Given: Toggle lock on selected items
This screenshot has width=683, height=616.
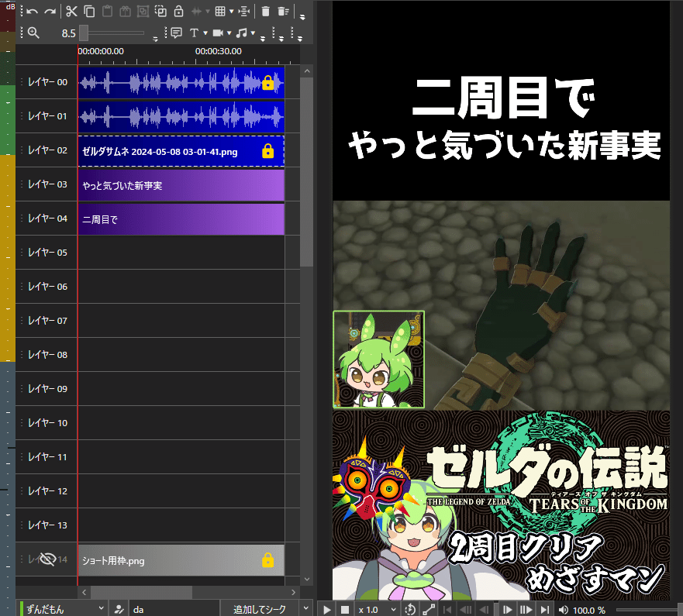Looking at the screenshot, I should pos(178,12).
